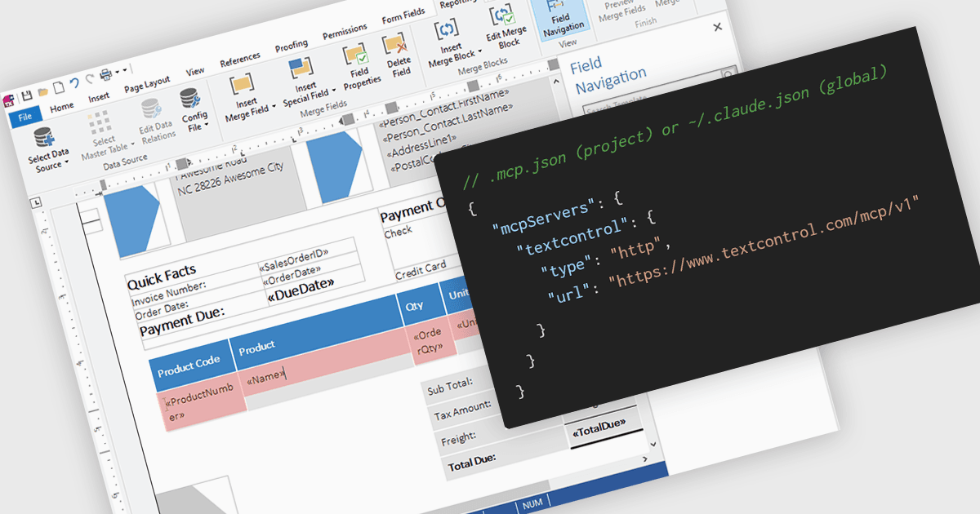Click the grayed Edit Data Relations icon

click(x=150, y=110)
